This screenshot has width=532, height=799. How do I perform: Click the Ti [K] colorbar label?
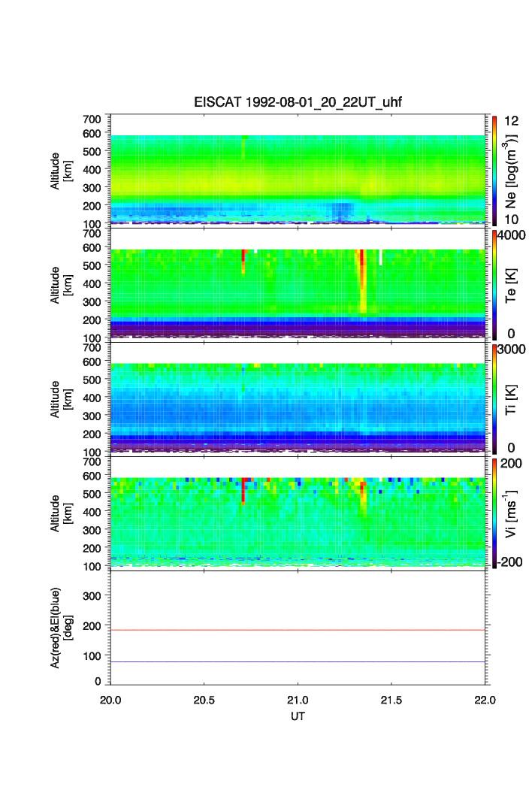coord(511,400)
